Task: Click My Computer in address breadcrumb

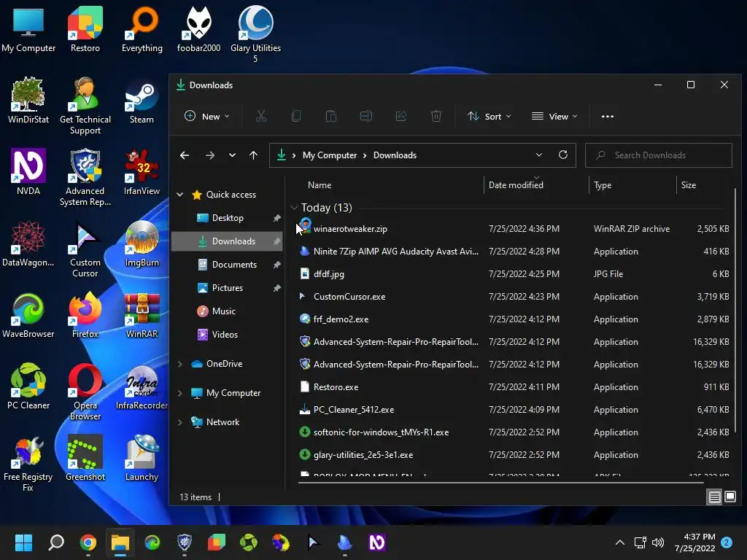Action: [330, 155]
